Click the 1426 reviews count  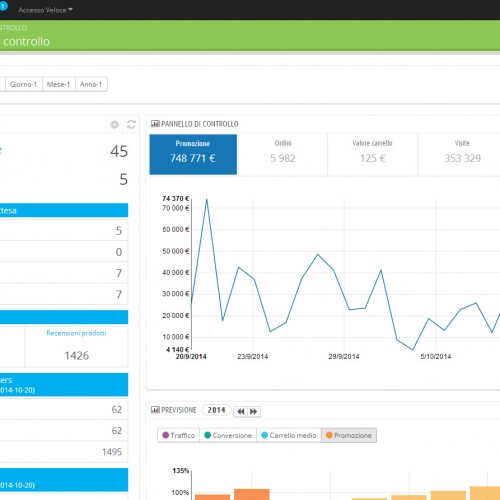(77, 356)
